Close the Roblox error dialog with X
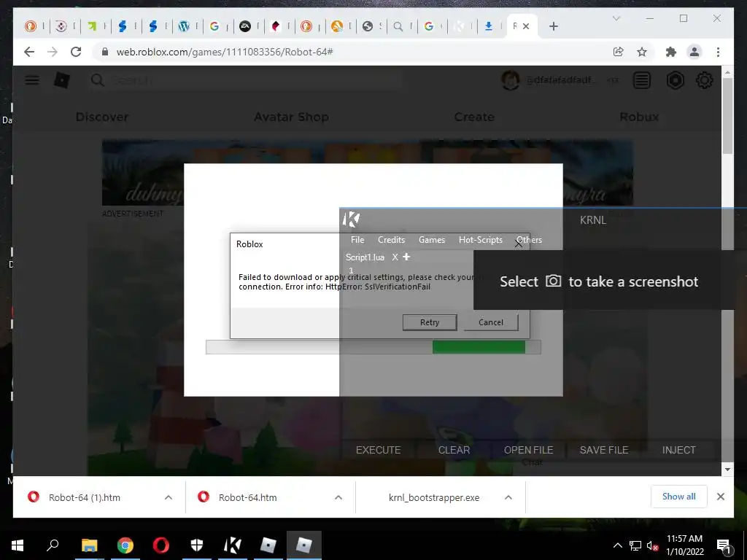Viewport: 747px width, 560px height. 519,244
